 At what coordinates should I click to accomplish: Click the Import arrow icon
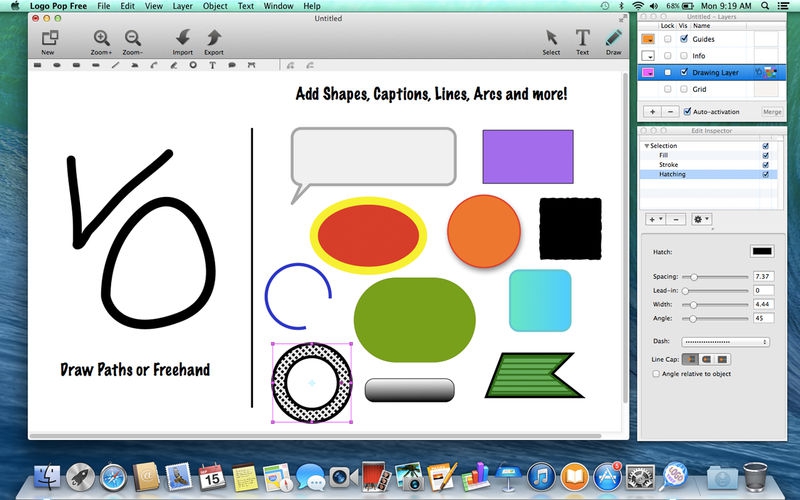pos(183,38)
